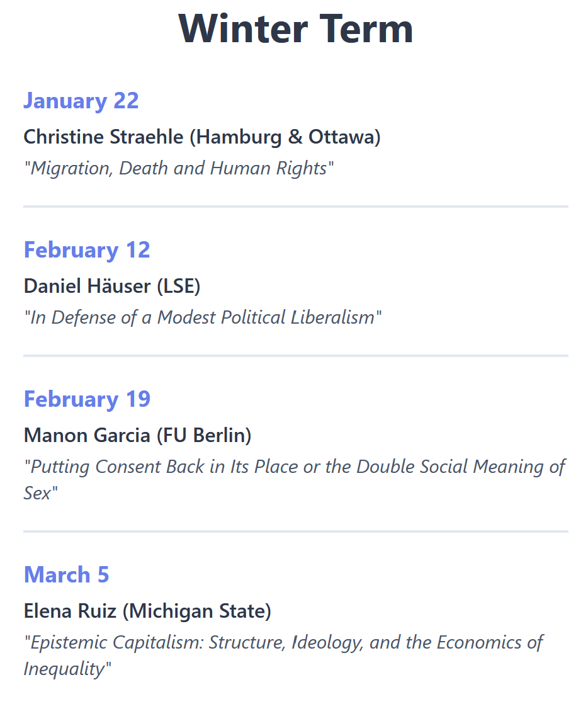Open "In Defense of a Modest Political Liberalism" title
The width and height of the screenshot is (588, 704).
pyautogui.click(x=202, y=317)
